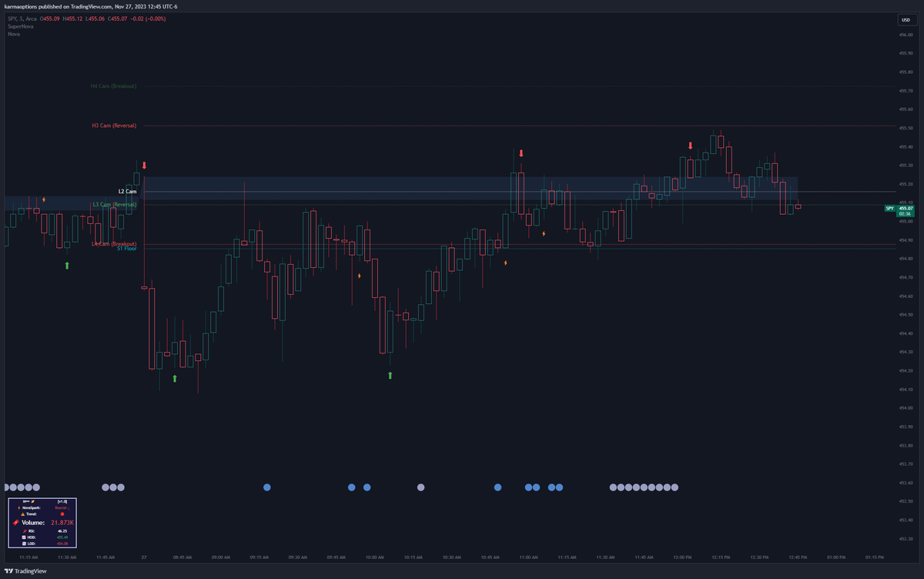924x579 pixels.
Task: Click the red Trend status dot
Action: [x=62, y=514]
